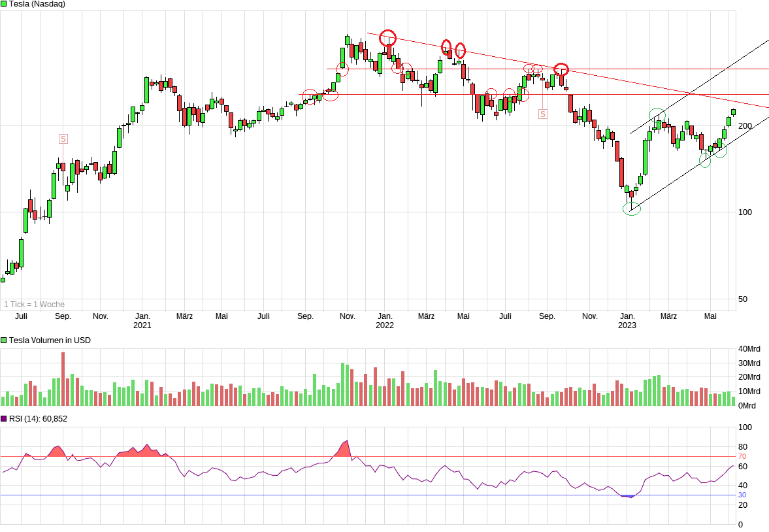Click the blue 30 RSI axis label
This screenshot has width=769, height=532.
click(x=742, y=495)
